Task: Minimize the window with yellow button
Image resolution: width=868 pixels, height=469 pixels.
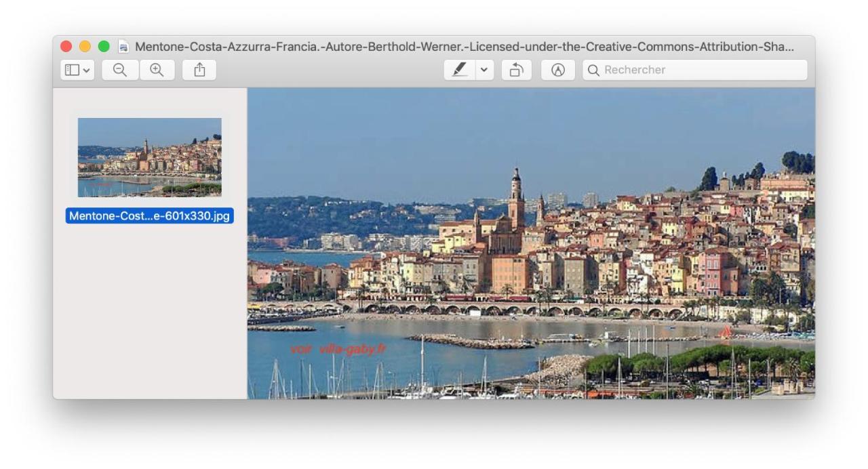Action: 85,47
